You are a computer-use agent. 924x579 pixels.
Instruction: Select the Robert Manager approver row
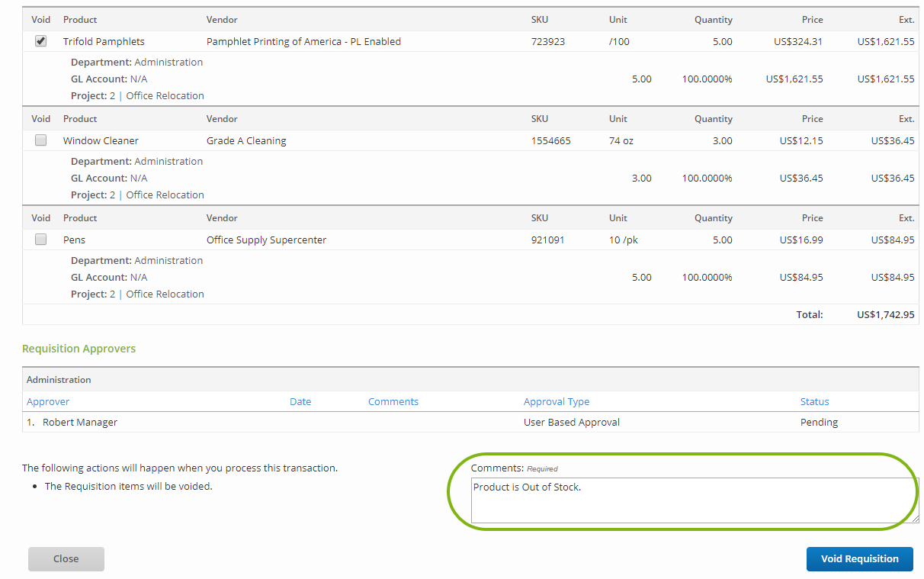pos(79,421)
